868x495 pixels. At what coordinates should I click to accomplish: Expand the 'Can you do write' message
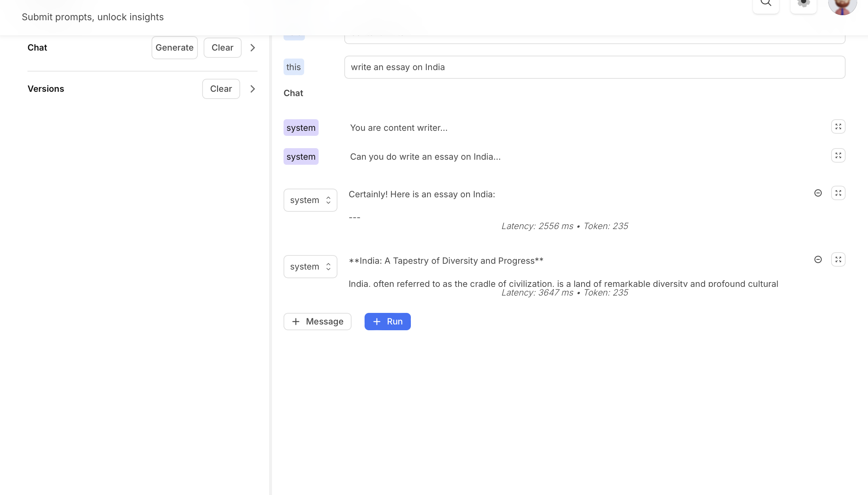(838, 155)
